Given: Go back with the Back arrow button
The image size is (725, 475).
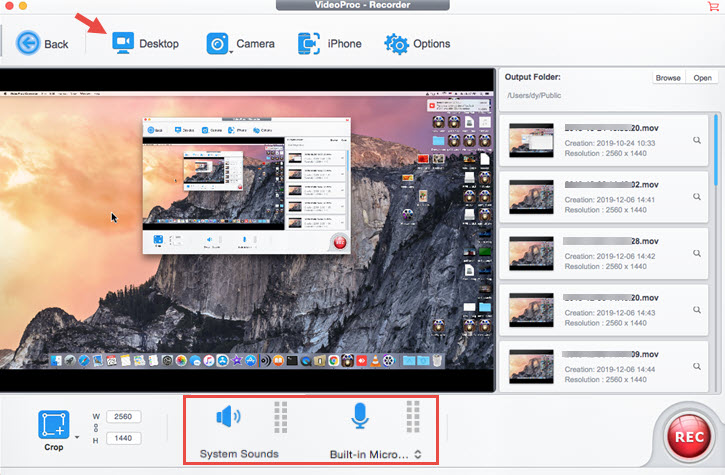Looking at the screenshot, I should click(x=42, y=43).
